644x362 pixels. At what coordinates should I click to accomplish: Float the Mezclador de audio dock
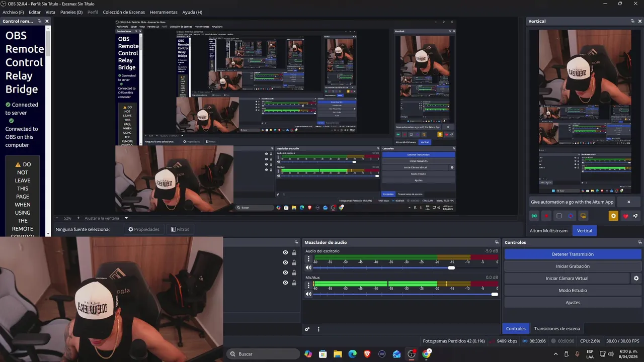click(497, 242)
